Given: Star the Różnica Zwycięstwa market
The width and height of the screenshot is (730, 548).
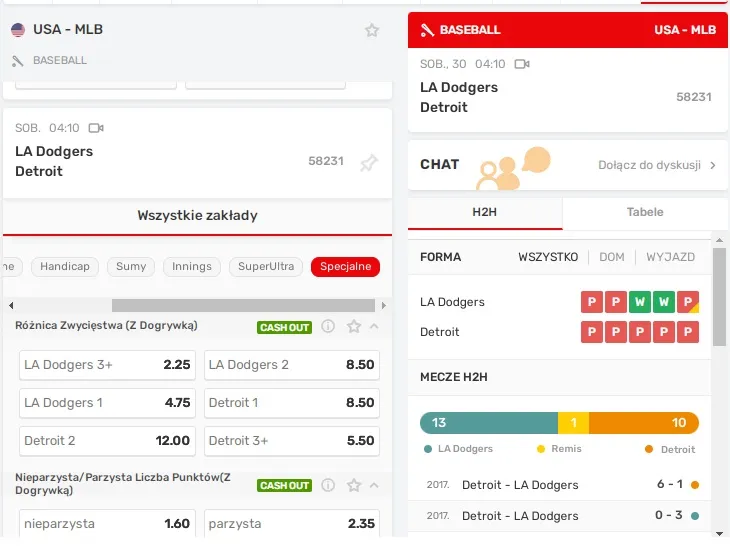Looking at the screenshot, I should pos(354,326).
